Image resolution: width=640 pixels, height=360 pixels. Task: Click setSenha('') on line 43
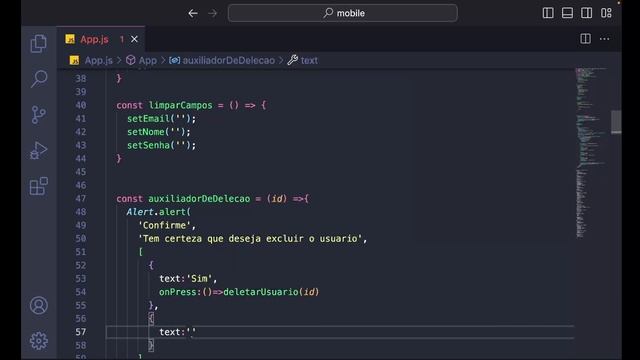pyautogui.click(x=161, y=145)
